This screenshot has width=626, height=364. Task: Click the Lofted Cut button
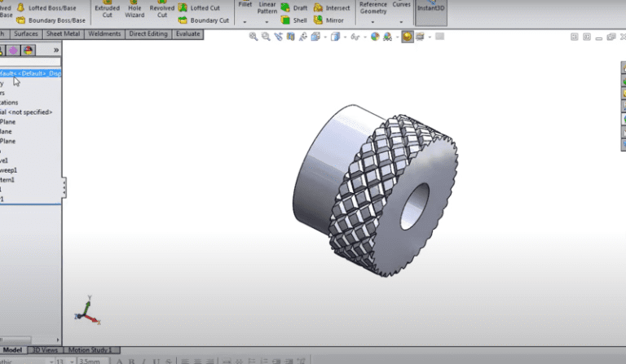205,7
